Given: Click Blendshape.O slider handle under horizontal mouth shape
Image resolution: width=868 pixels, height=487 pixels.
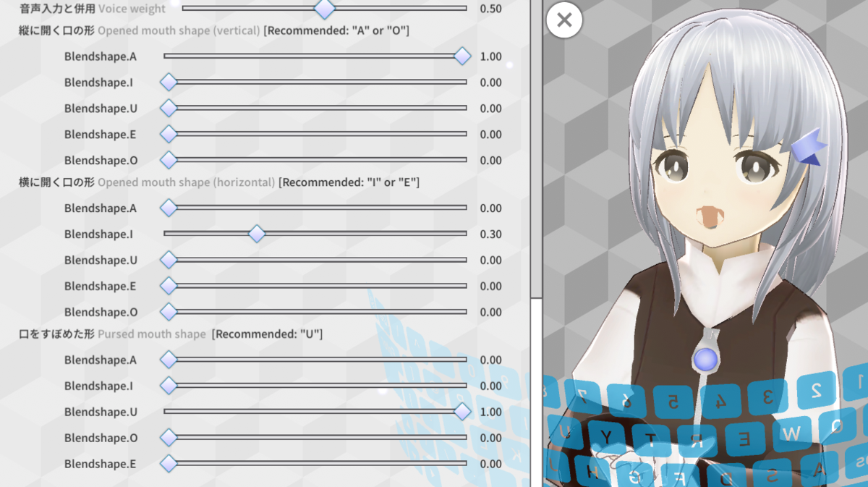Looking at the screenshot, I should tap(169, 312).
